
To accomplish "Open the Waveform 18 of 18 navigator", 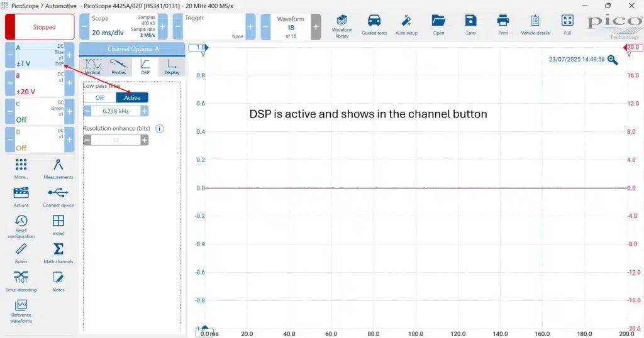I will tap(291, 26).
